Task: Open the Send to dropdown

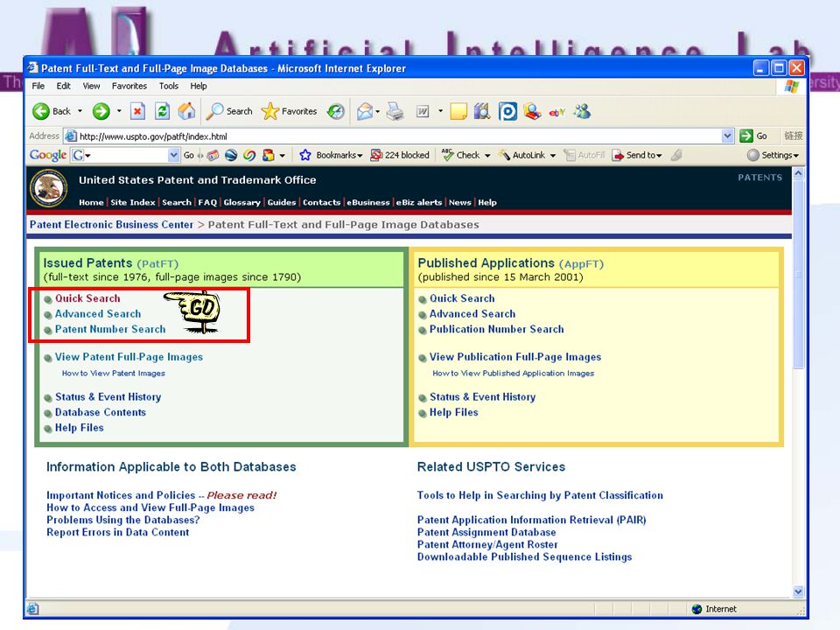Action: pyautogui.click(x=659, y=156)
